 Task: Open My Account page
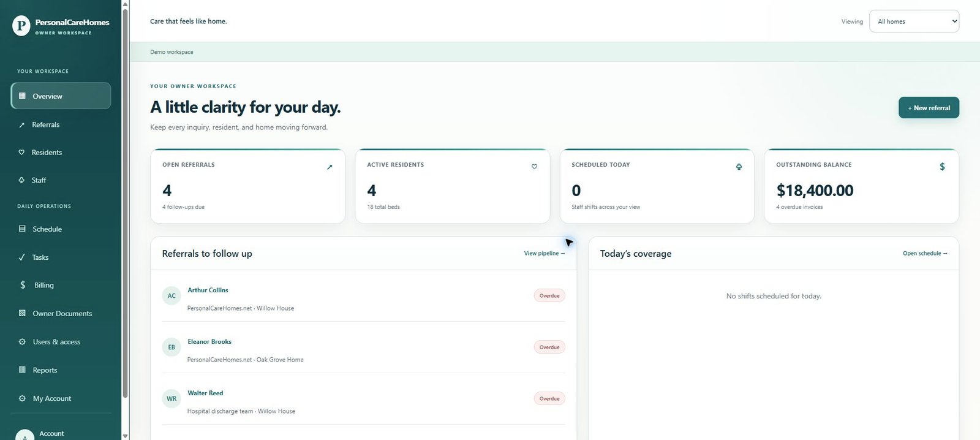pyautogui.click(x=61, y=398)
